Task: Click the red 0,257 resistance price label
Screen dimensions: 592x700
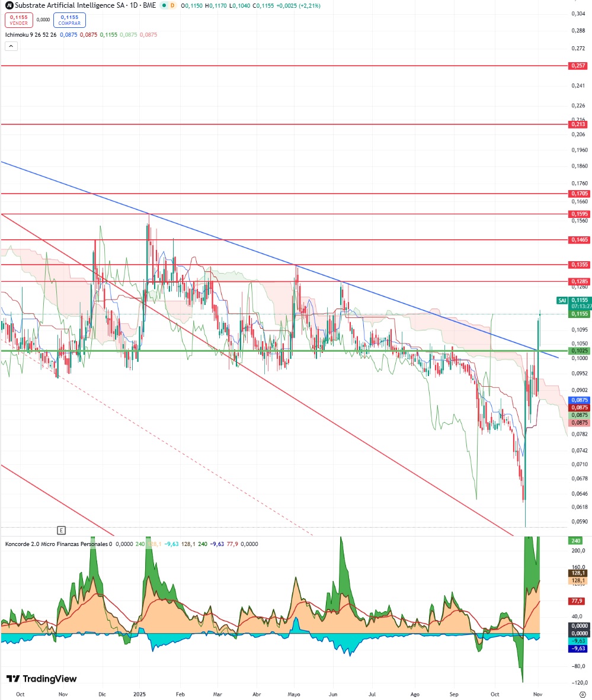Action: click(x=579, y=66)
